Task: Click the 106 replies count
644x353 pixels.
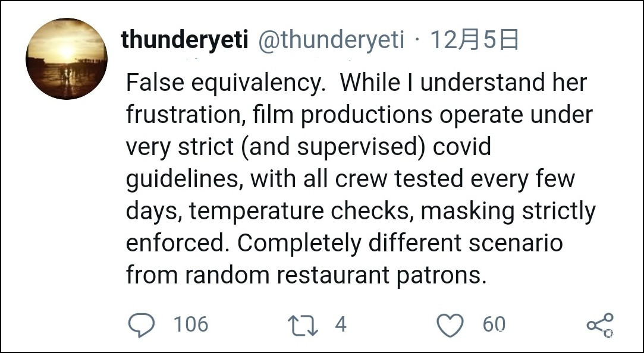Action: (190, 324)
